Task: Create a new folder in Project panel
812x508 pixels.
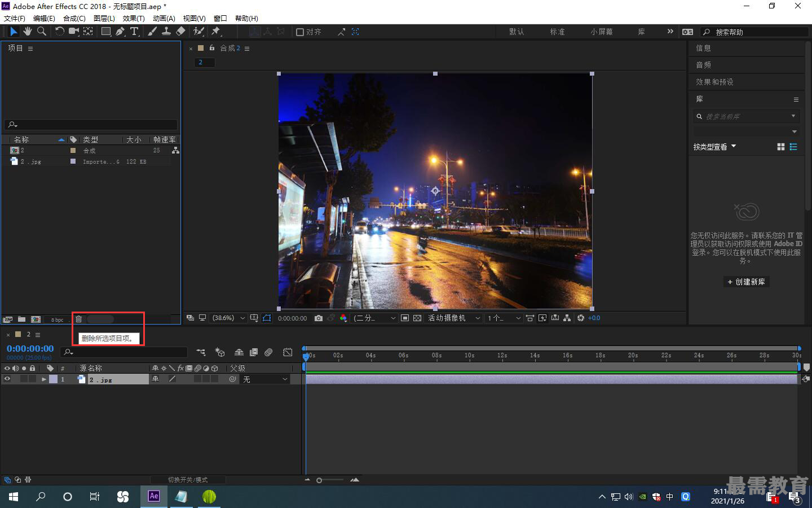Action: [x=21, y=319]
